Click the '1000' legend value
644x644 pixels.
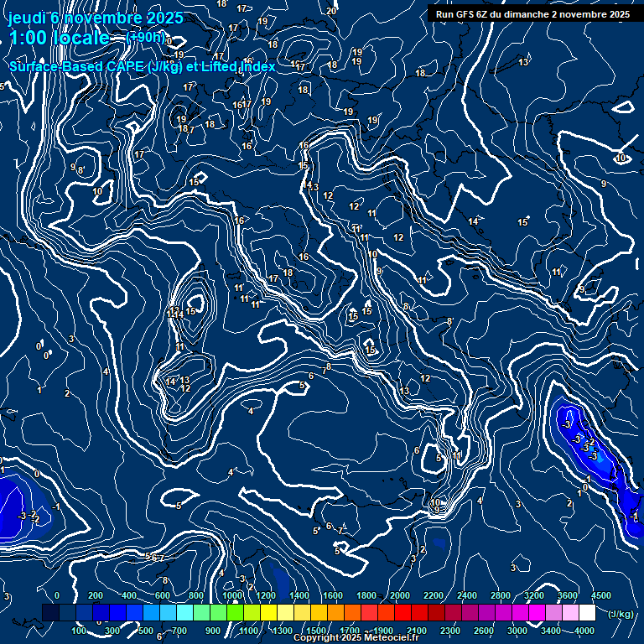(x=232, y=595)
